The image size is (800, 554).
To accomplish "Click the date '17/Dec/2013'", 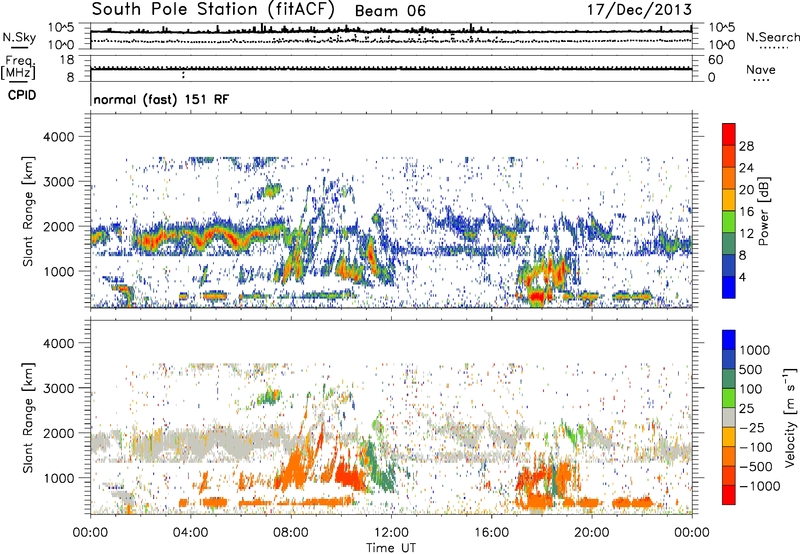I will click(x=639, y=10).
